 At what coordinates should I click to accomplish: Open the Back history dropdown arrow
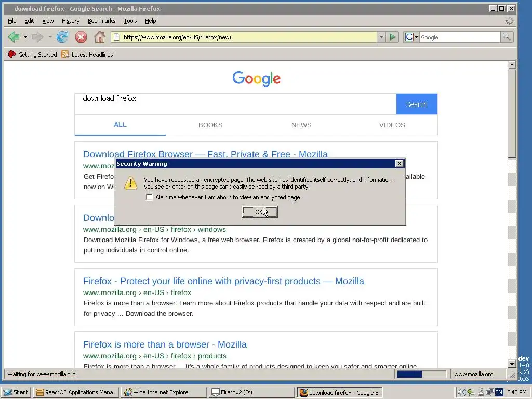pos(26,37)
